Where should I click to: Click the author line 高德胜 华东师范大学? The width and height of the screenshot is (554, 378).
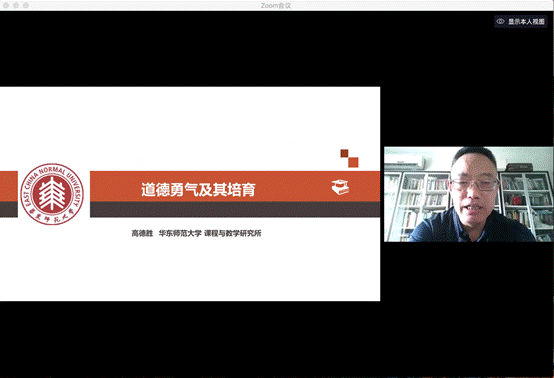click(166, 233)
